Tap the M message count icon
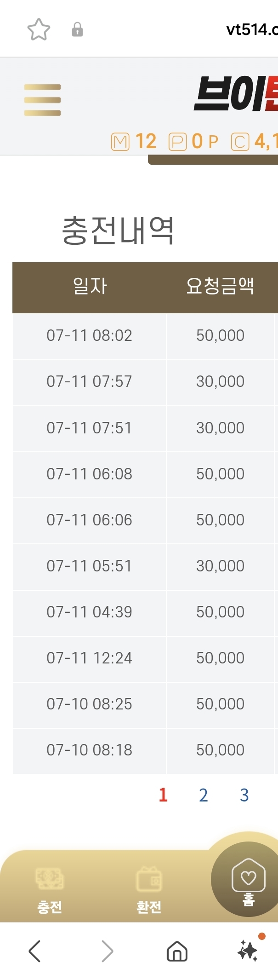The height and width of the screenshot is (980, 278). (120, 142)
